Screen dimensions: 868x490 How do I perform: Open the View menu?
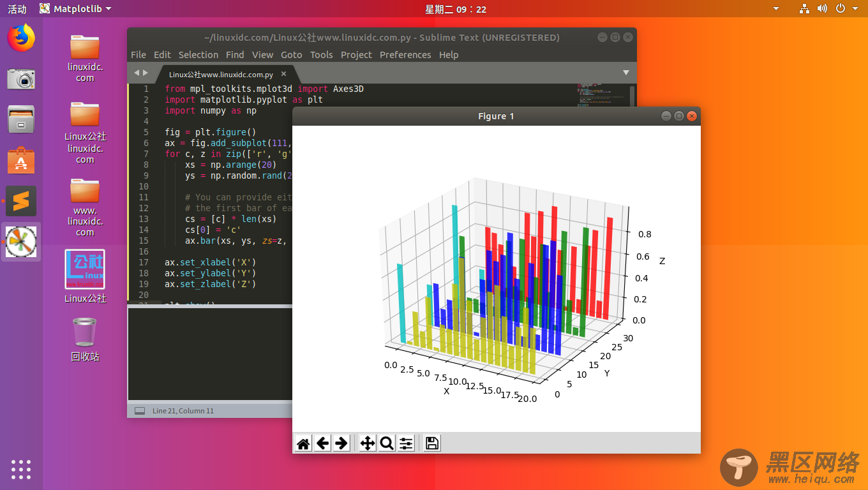[x=262, y=55]
